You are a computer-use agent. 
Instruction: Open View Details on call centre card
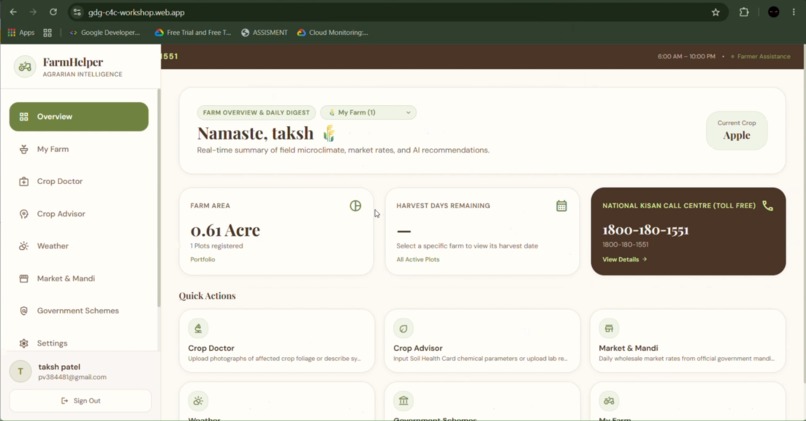[625, 260]
